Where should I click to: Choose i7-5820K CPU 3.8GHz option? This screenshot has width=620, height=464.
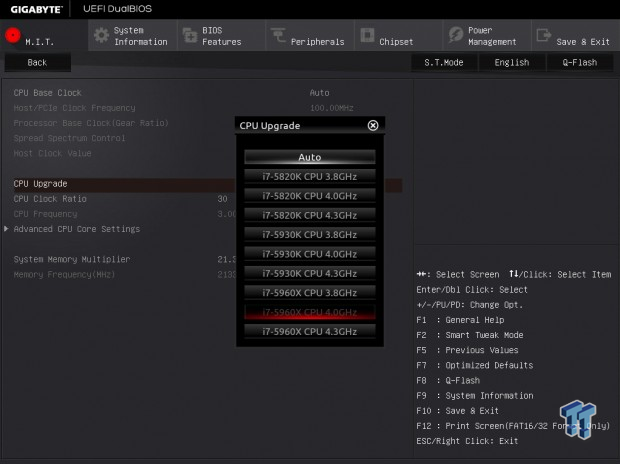(310, 176)
